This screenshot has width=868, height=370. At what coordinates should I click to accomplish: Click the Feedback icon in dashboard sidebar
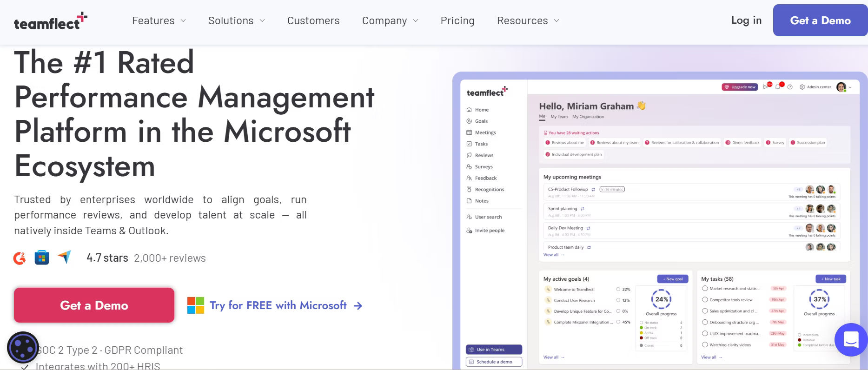(x=469, y=178)
